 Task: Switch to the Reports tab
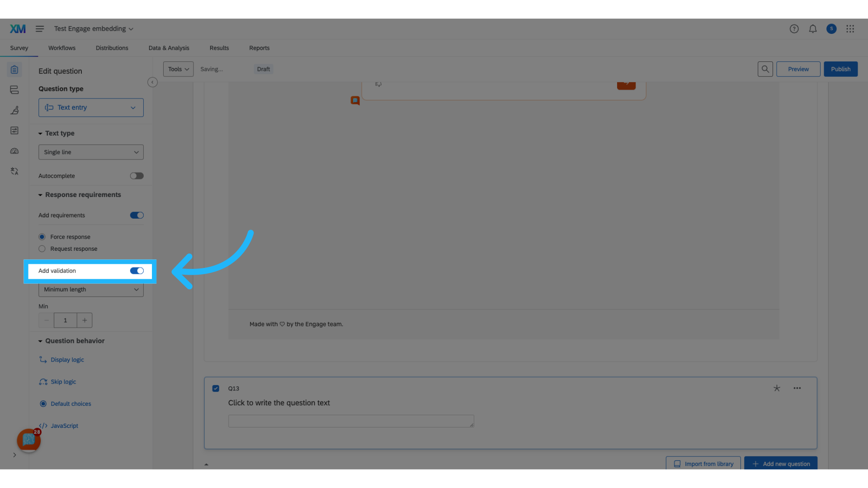tap(259, 48)
